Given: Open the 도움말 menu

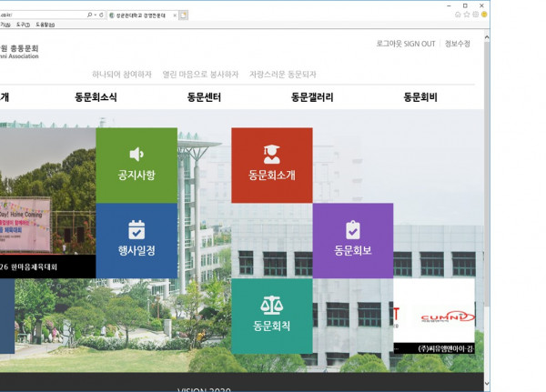Looking at the screenshot, I should 45,25.
